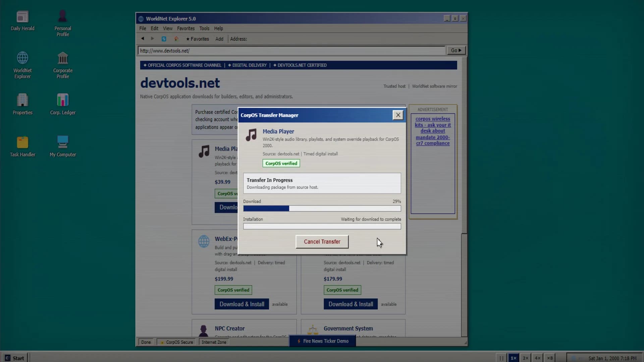Click Download & Install for the $179.99 product

click(x=351, y=304)
